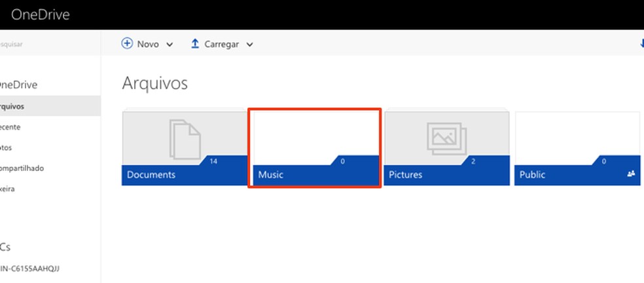The image size is (644, 283).
Task: Click the 0 item count on Public
Action: tap(603, 162)
